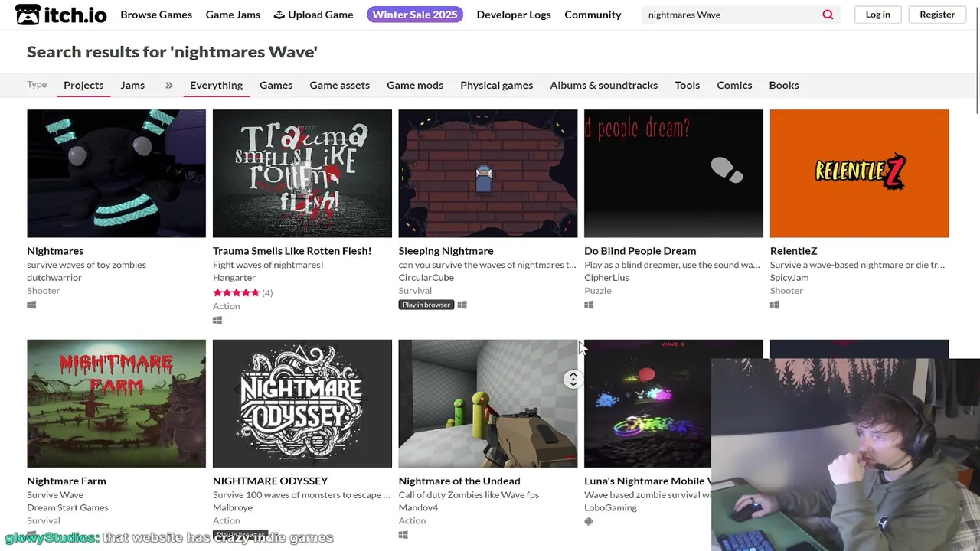This screenshot has width=980, height=551.
Task: Click the 'NIGHTMARE ODYSSEY' title link
Action: [270, 481]
